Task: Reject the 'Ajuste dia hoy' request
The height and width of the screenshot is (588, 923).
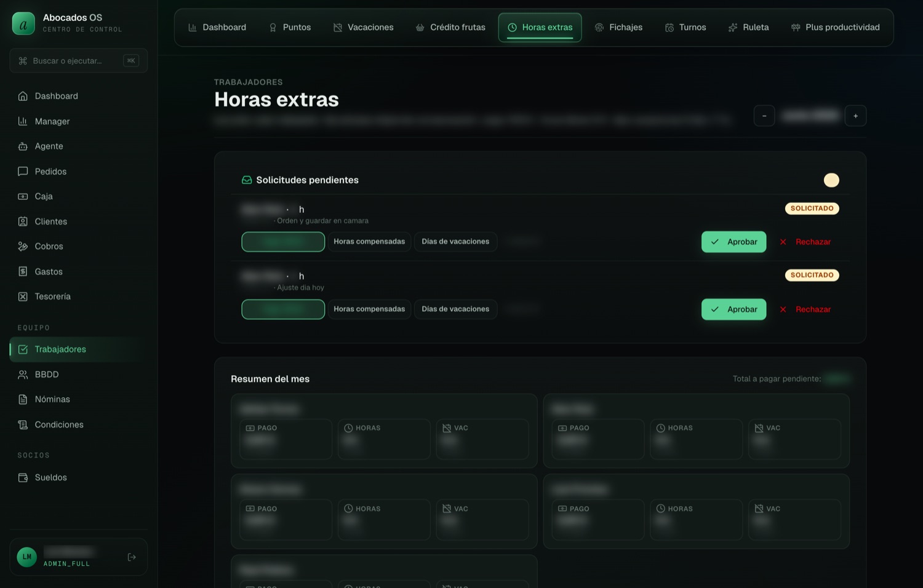Action: point(805,309)
